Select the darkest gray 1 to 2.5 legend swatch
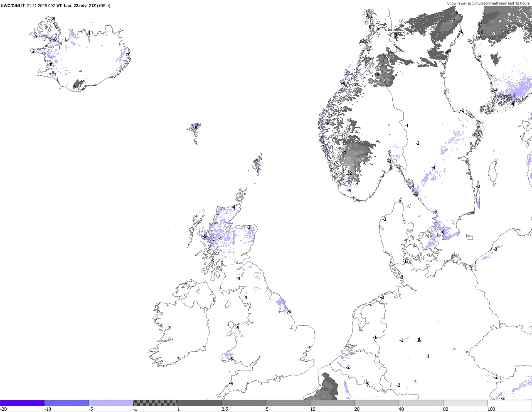The image size is (532, 412). (x=199, y=403)
